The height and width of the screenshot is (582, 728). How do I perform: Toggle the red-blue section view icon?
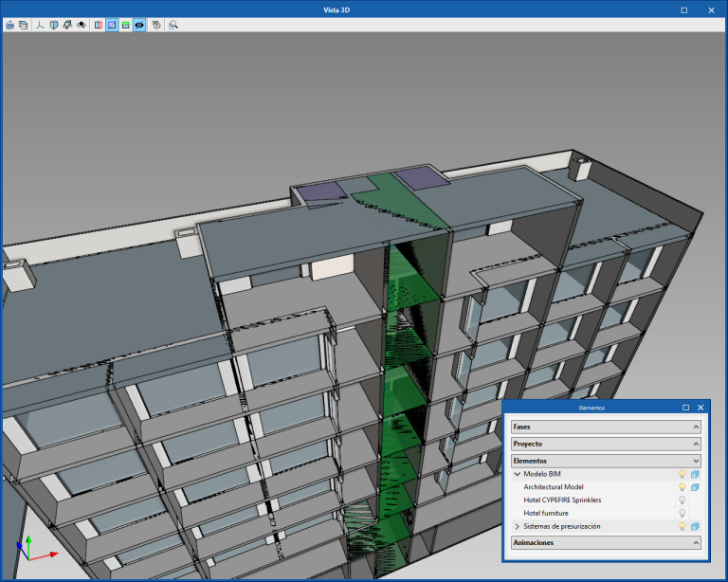[x=99, y=26]
